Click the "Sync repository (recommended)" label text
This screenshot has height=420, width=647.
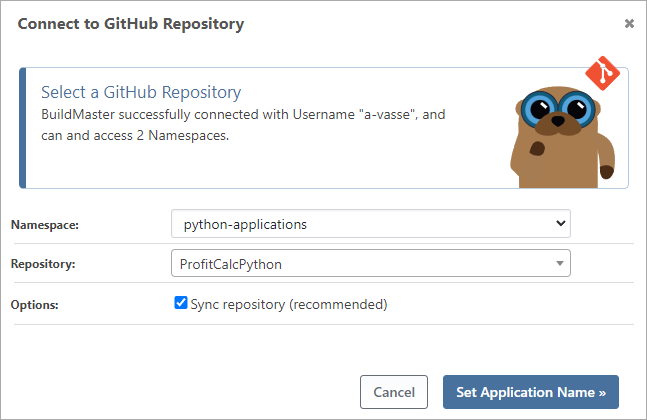288,304
